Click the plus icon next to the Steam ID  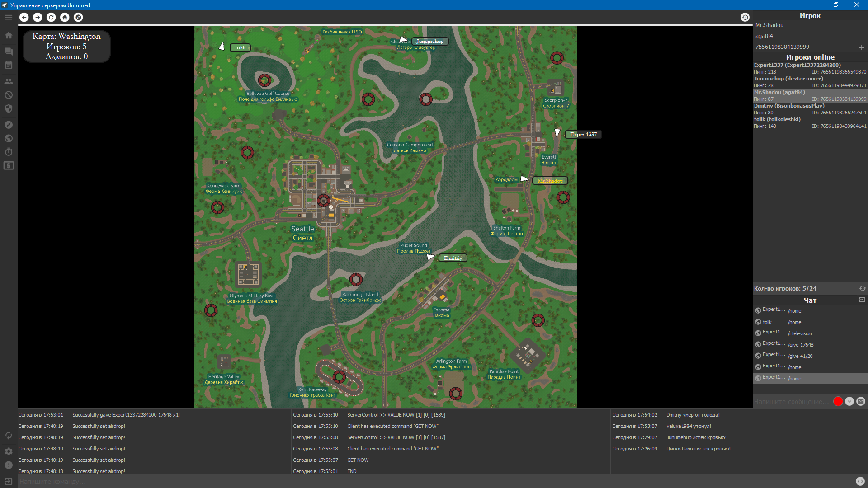tap(861, 47)
